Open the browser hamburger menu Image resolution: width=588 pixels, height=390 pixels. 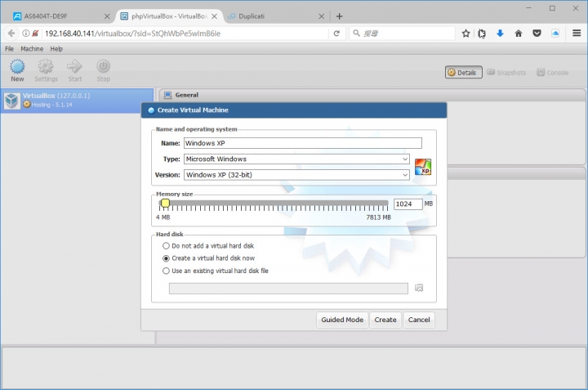point(577,34)
